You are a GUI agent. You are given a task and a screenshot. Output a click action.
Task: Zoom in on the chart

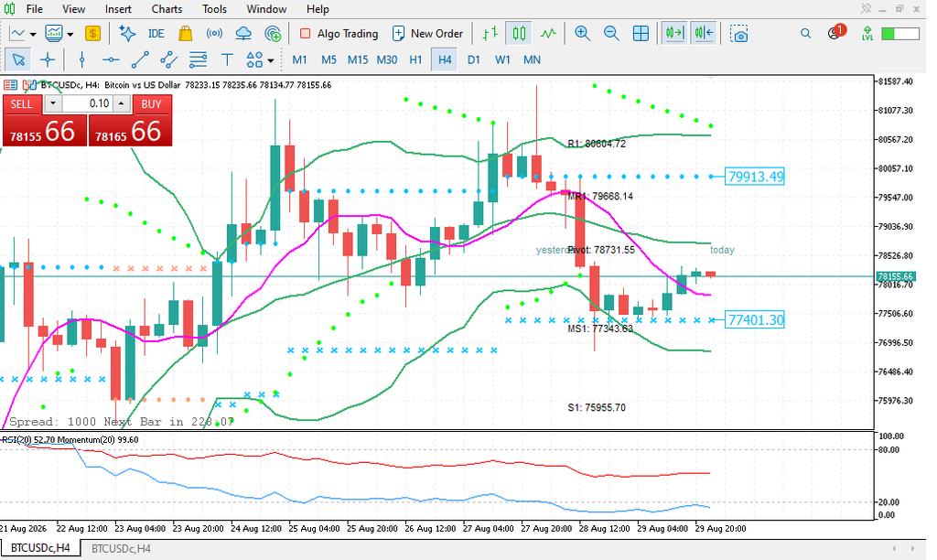582,34
